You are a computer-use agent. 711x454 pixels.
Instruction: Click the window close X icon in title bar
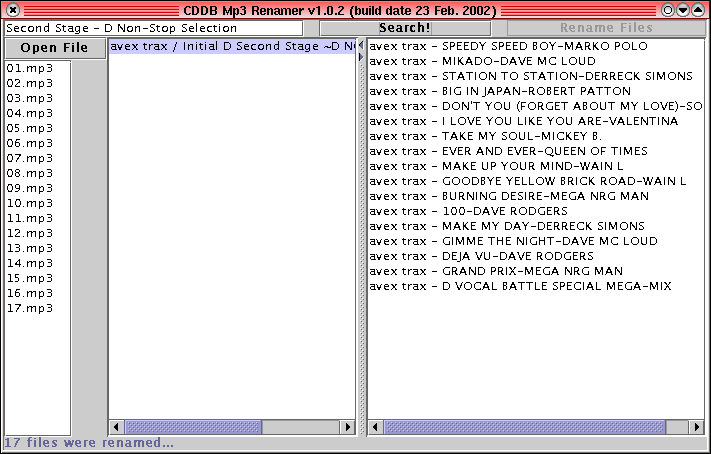pos(13,10)
